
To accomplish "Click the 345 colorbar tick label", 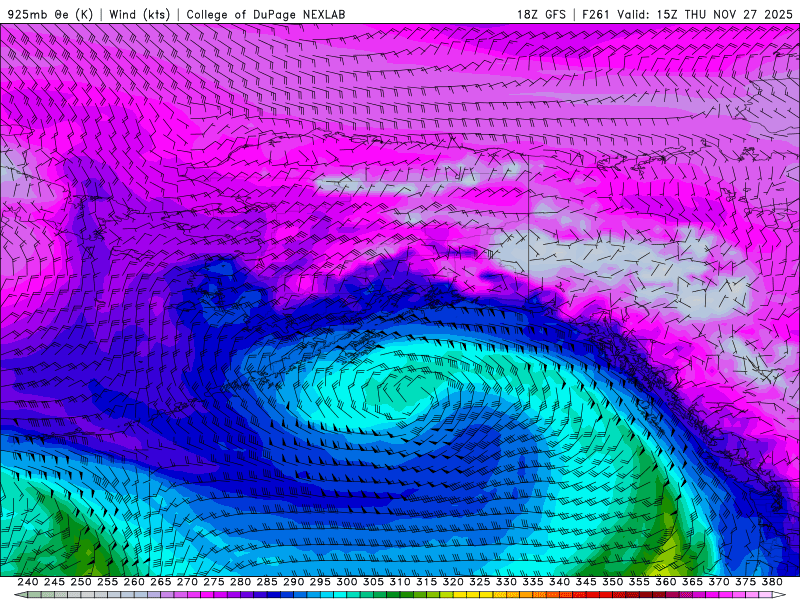I will click(x=586, y=582).
